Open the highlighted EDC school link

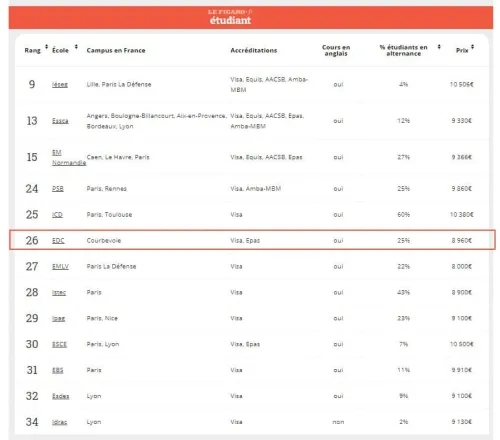[58, 241]
